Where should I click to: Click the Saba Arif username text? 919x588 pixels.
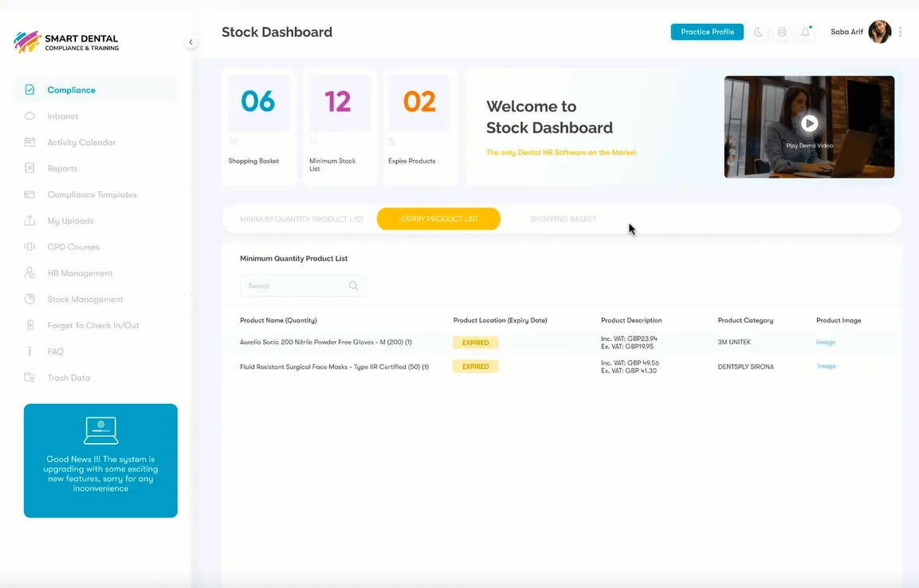(847, 32)
